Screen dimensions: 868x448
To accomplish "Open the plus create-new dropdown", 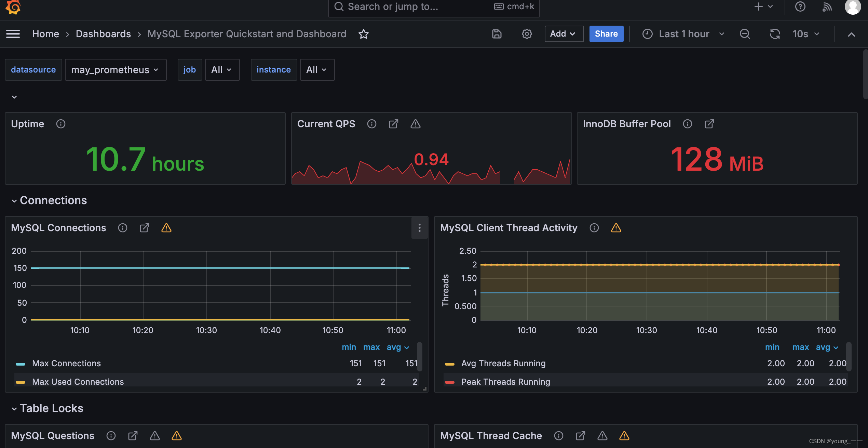I will pos(763,7).
